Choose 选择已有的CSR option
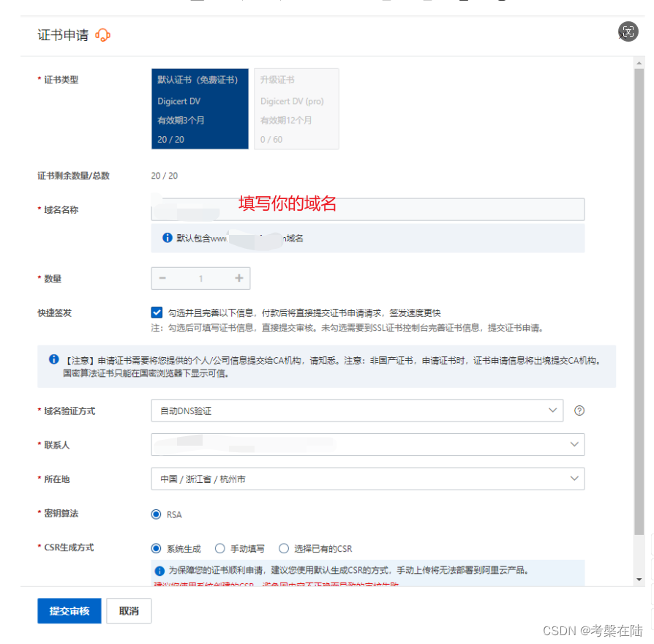Screen dimensions: 654x644 tap(285, 548)
